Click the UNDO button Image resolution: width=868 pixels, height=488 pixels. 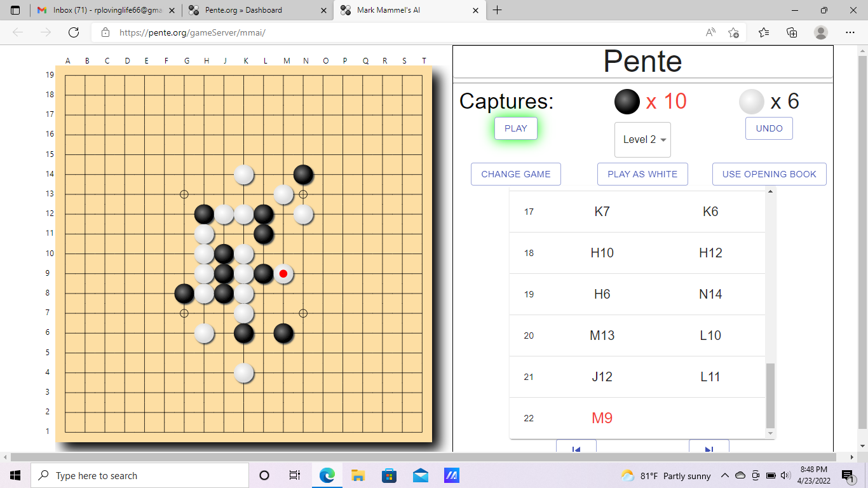point(769,128)
